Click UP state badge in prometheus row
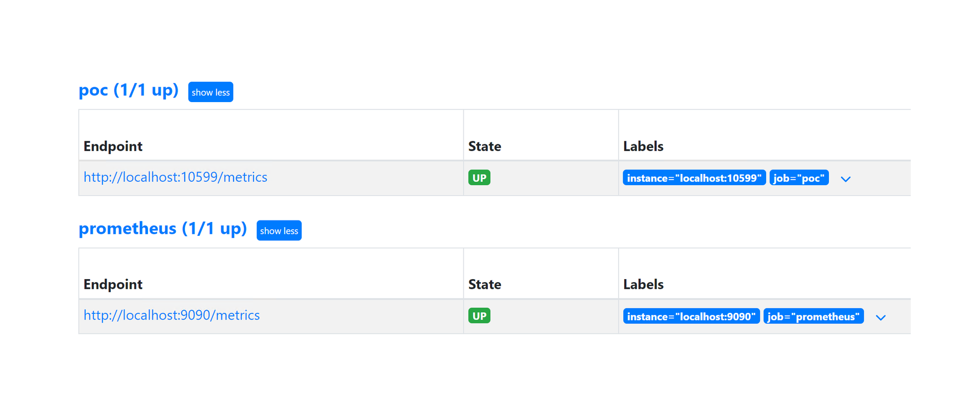 pos(479,316)
